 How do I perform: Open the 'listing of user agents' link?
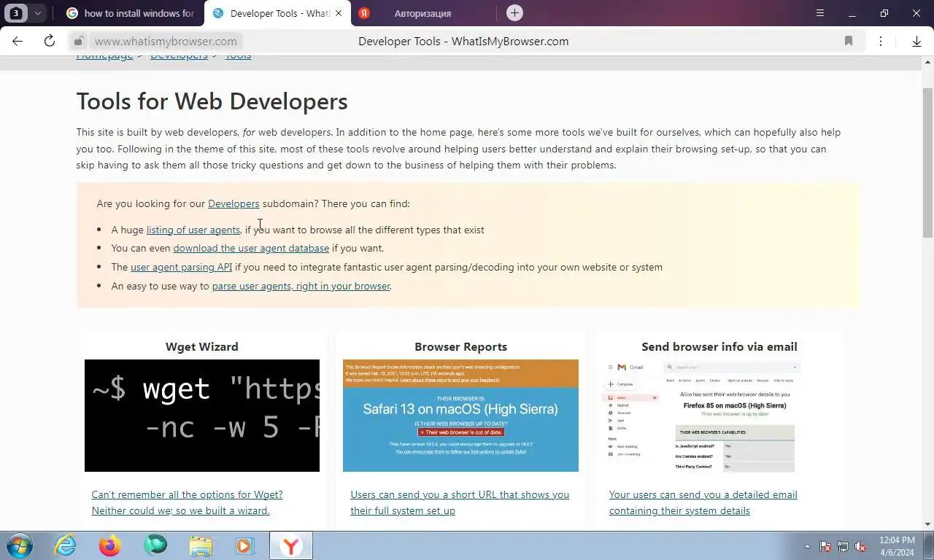[193, 230]
